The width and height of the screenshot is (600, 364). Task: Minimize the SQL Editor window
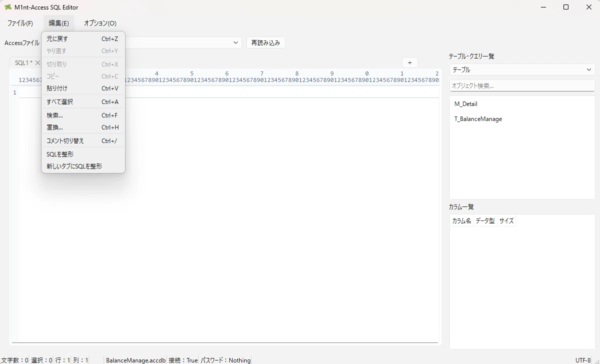pos(543,7)
